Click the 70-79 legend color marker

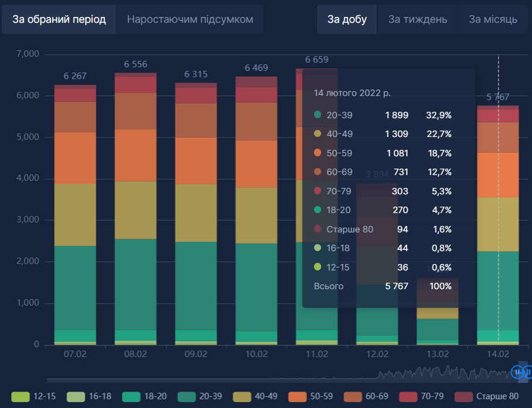pyautogui.click(x=408, y=396)
